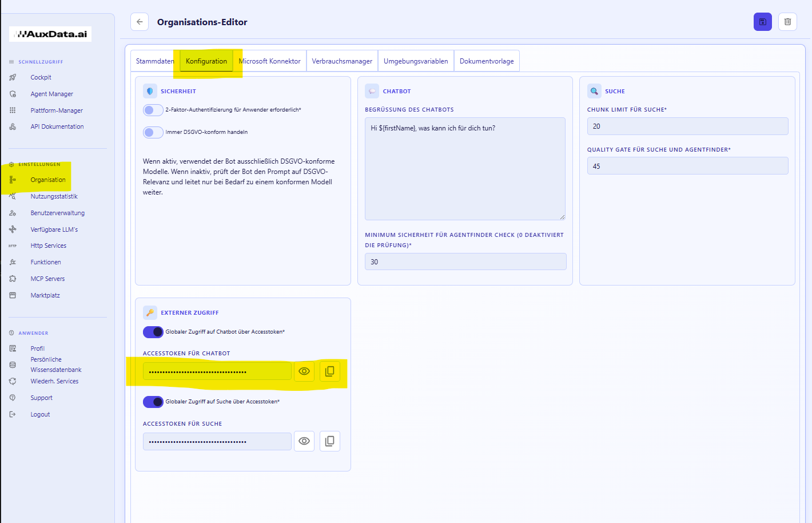The width and height of the screenshot is (812, 523).
Task: Click the Einstellungen section header
Action: pos(39,164)
